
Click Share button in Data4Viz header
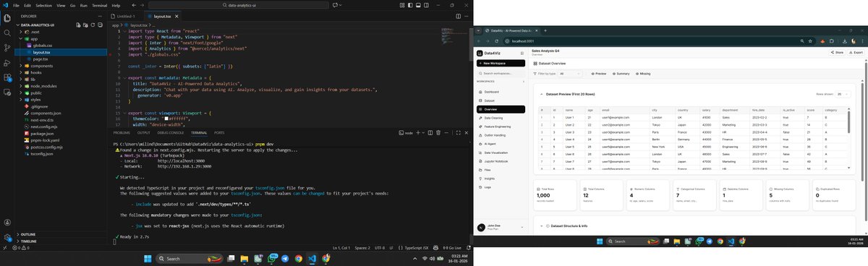(x=838, y=52)
